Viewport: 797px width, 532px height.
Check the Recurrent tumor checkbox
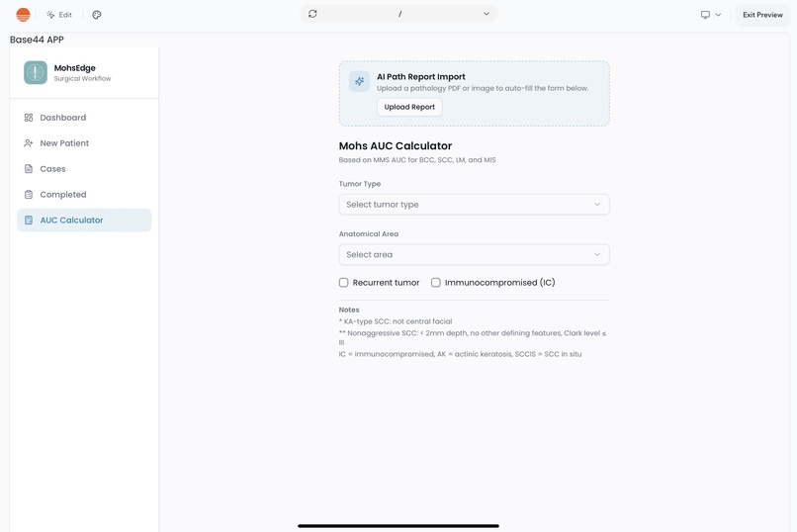343,283
